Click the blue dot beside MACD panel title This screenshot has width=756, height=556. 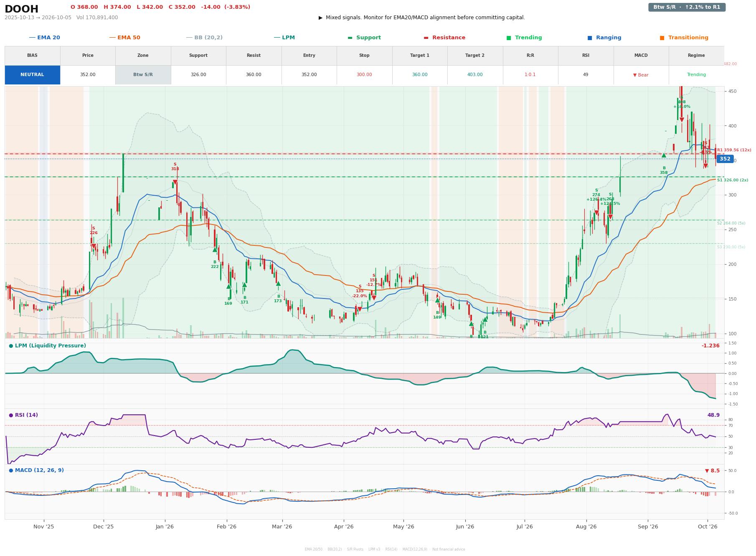11,470
